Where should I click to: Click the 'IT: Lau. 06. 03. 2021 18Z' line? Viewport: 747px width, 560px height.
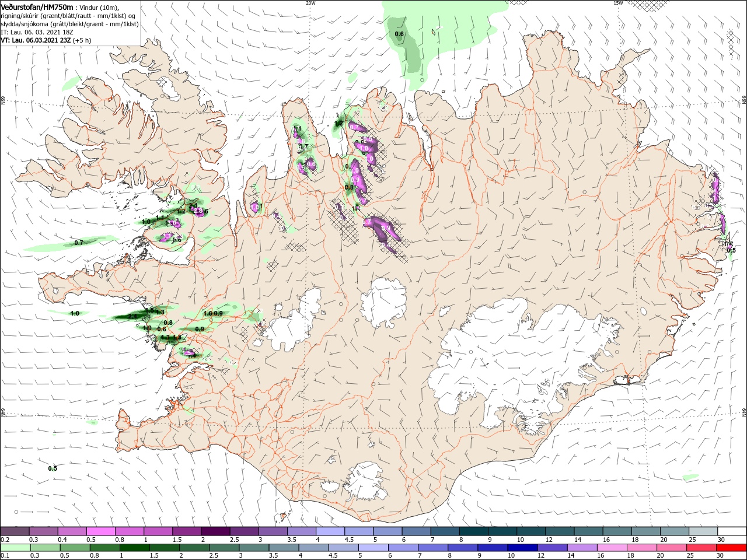point(36,32)
